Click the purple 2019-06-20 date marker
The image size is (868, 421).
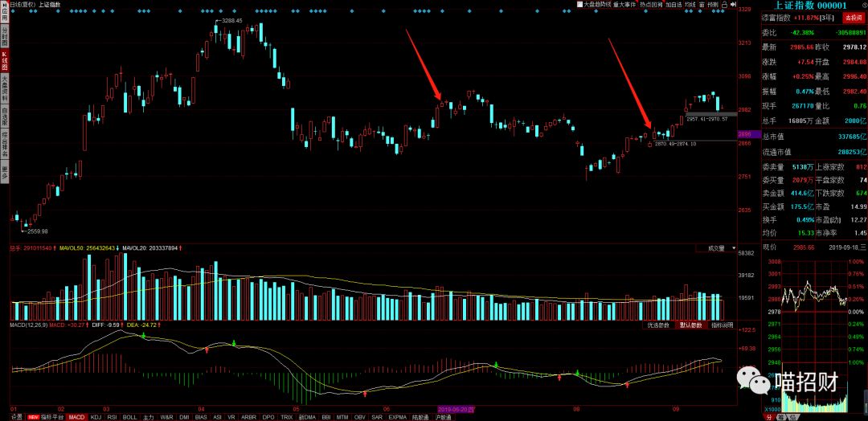tap(457, 411)
